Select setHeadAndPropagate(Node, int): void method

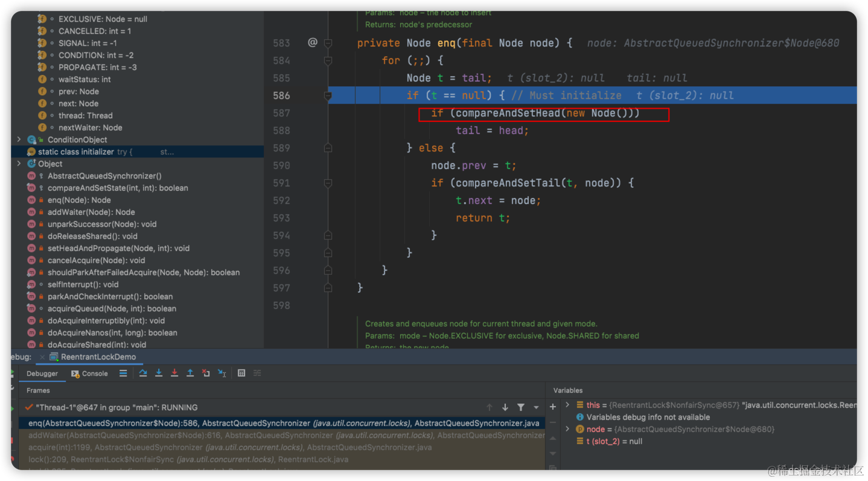118,248
